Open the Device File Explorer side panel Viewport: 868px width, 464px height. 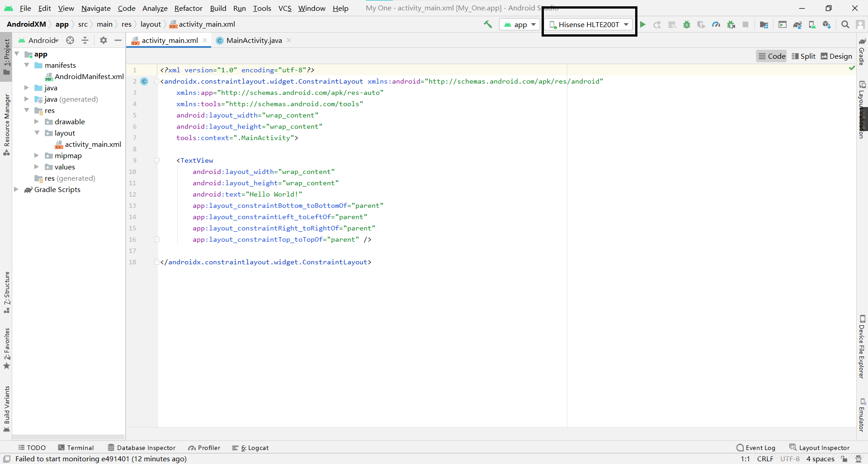[x=862, y=347]
